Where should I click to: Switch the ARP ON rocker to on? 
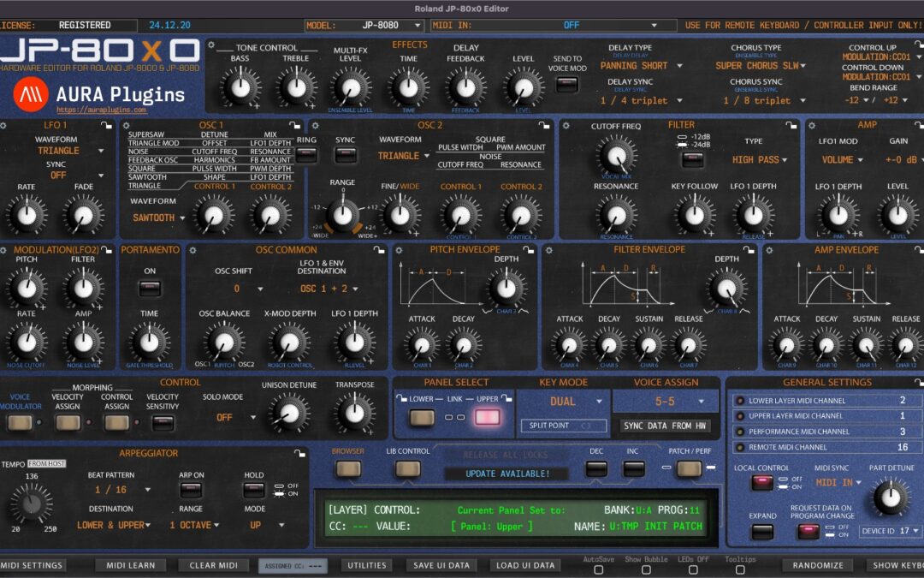(x=192, y=491)
